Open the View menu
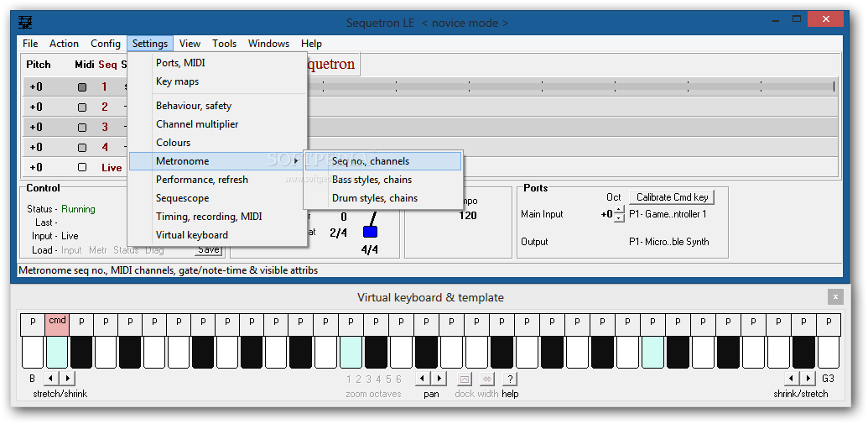The height and width of the screenshot is (424, 868). click(x=190, y=43)
